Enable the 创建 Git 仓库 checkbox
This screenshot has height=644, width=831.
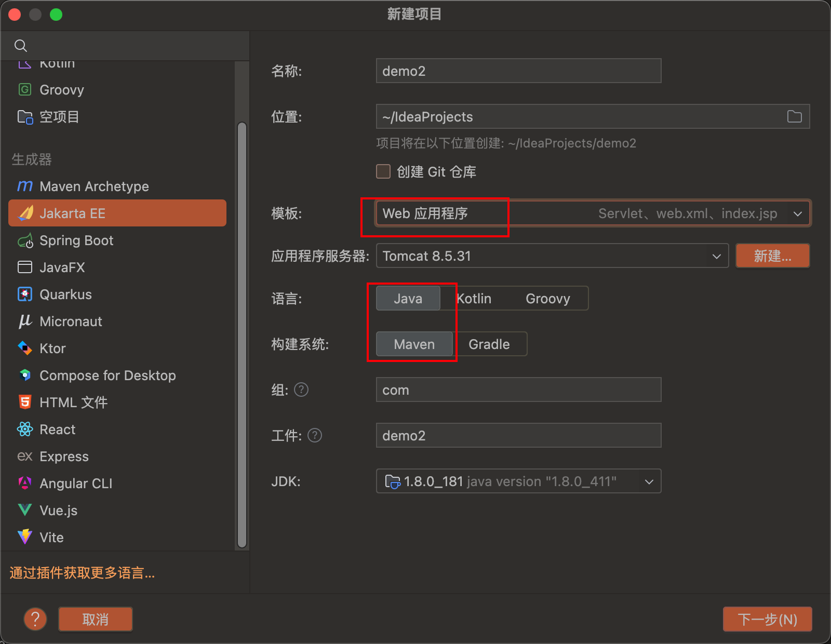pyautogui.click(x=383, y=171)
